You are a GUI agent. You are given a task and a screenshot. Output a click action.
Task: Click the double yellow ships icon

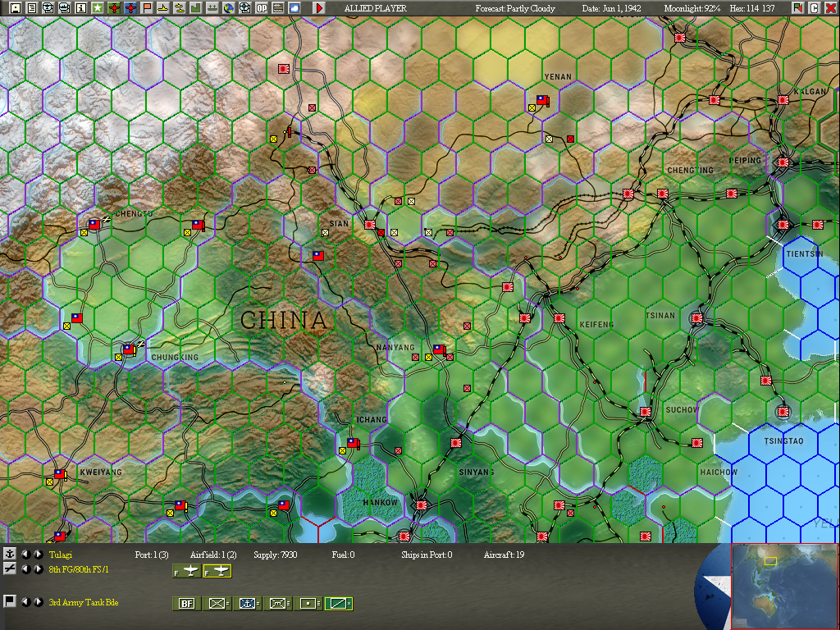pos(180,8)
